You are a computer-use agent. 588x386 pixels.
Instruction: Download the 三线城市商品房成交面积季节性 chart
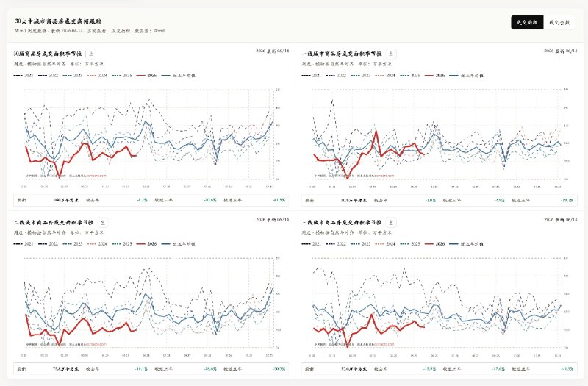pos(391,222)
